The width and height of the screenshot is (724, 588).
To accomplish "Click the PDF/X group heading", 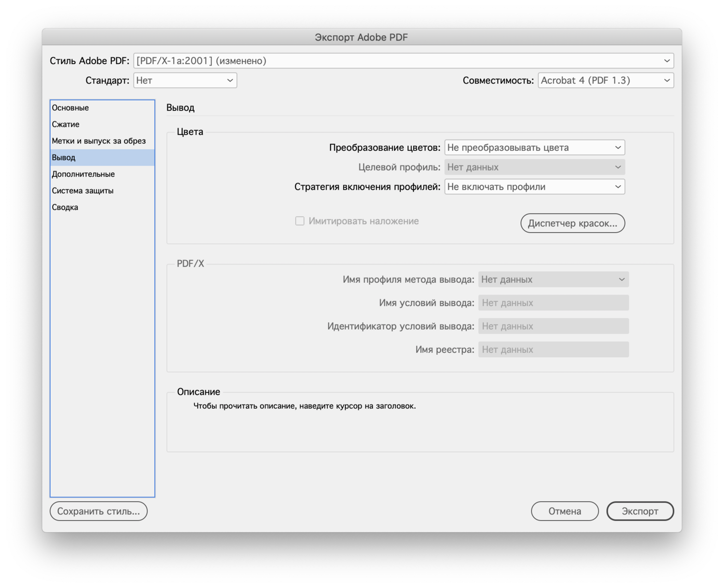I will [190, 264].
